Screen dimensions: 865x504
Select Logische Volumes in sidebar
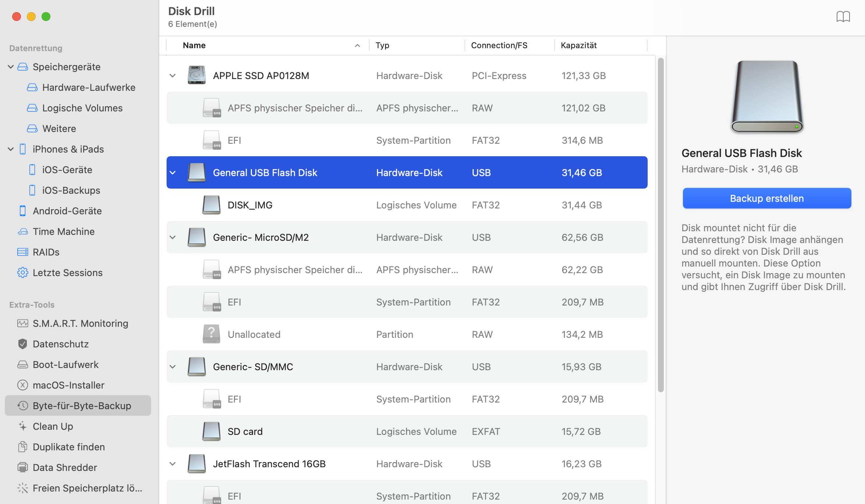(x=82, y=108)
